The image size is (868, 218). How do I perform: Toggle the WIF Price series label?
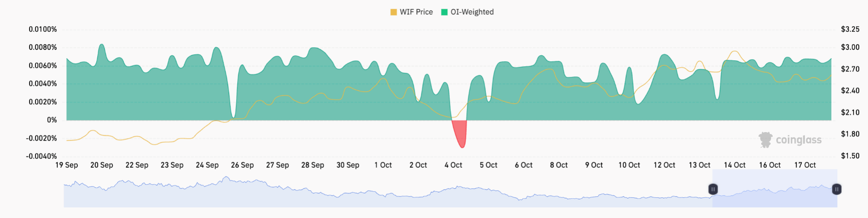pos(416,12)
